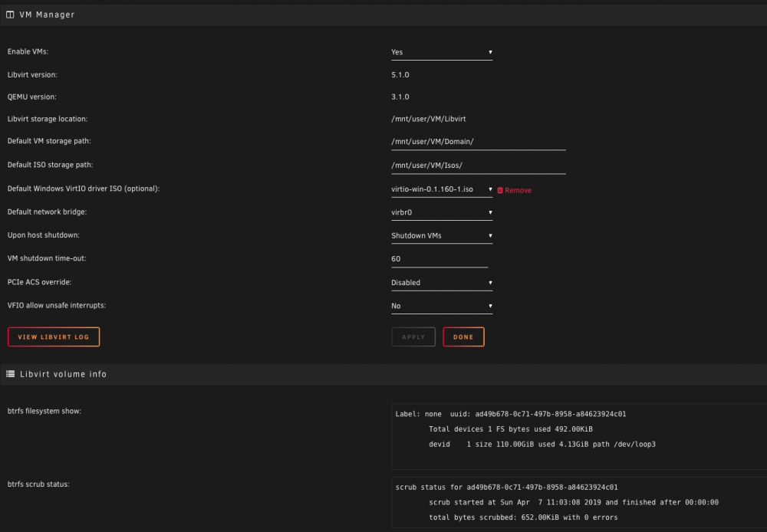Click the 'Default network bridge:' label
This screenshot has width=767, height=532.
(47, 212)
